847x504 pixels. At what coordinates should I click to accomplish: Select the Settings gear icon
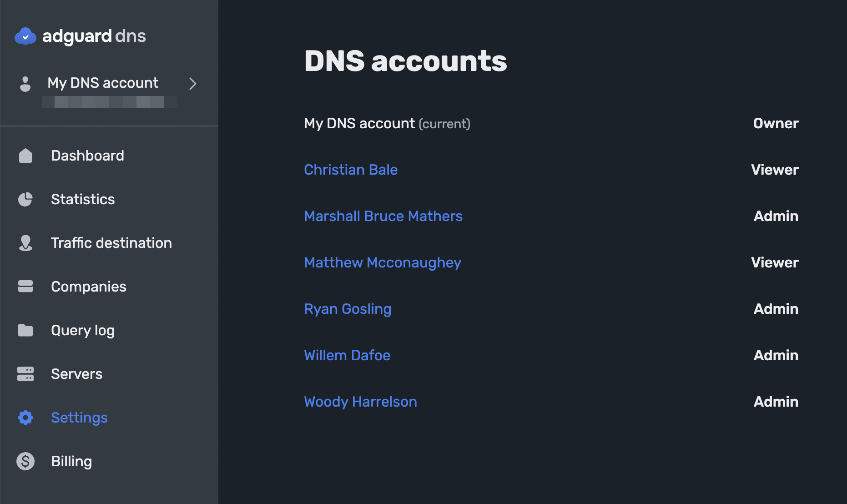point(25,418)
